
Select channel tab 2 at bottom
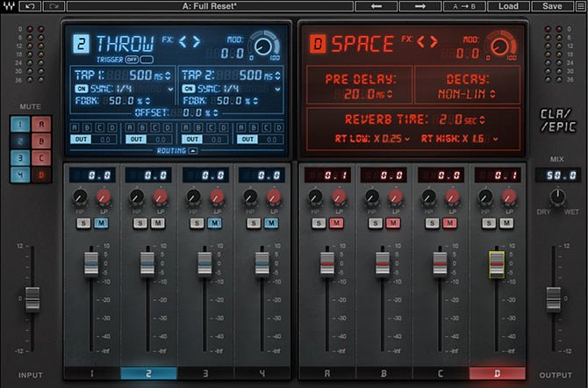pyautogui.click(x=147, y=374)
